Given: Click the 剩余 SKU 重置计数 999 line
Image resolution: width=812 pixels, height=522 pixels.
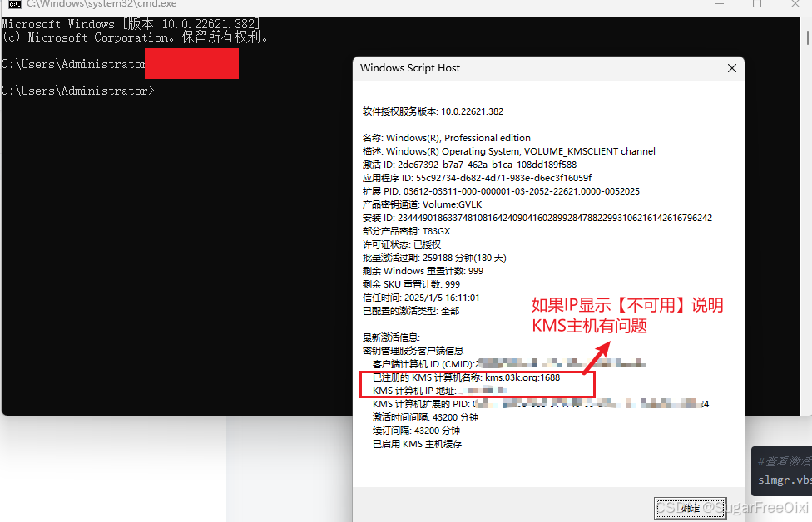Looking at the screenshot, I should [411, 284].
